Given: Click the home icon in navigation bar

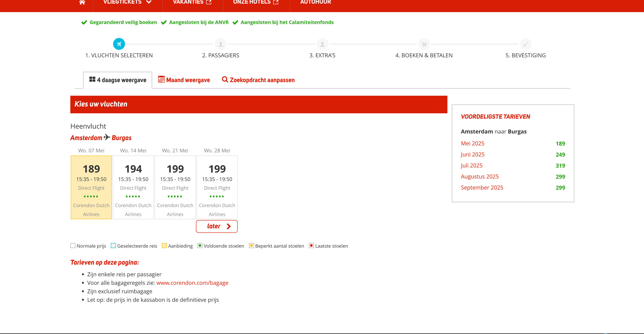Looking at the screenshot, I should pos(82,2).
